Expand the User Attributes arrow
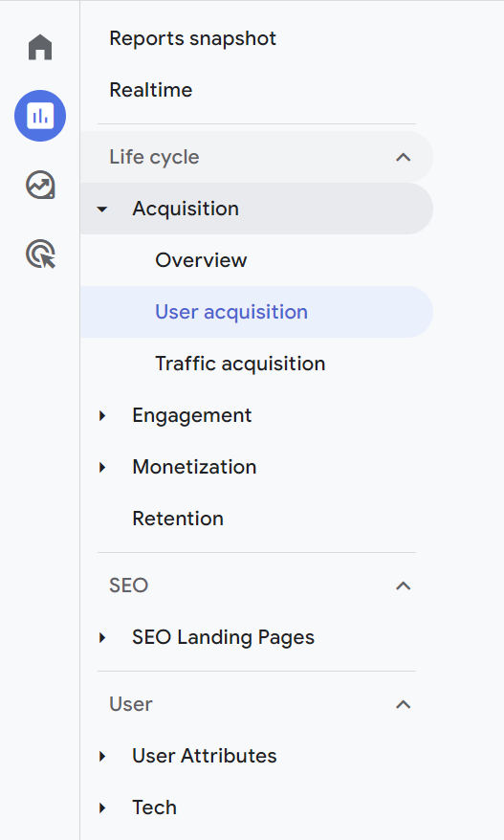This screenshot has width=504, height=840. [101, 757]
